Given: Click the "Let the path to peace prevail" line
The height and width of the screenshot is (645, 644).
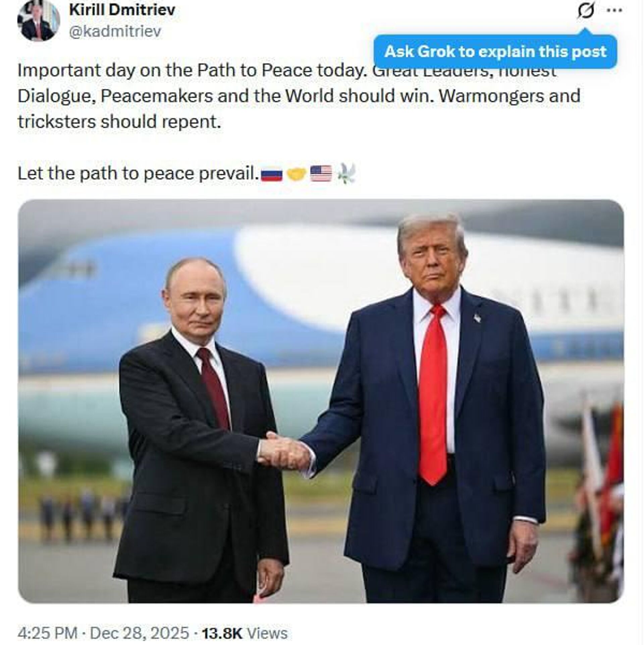Looking at the screenshot, I should [x=138, y=174].
